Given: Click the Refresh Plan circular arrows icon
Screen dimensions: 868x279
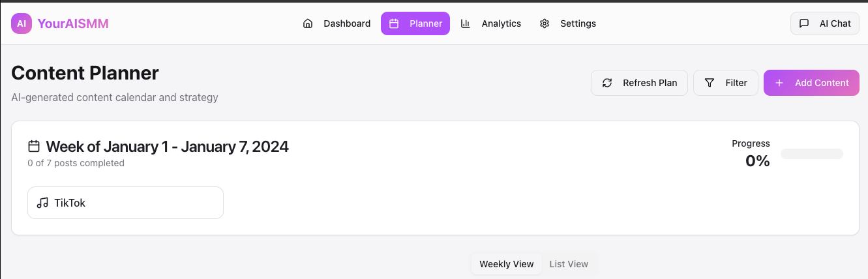Looking at the screenshot, I should 607,83.
